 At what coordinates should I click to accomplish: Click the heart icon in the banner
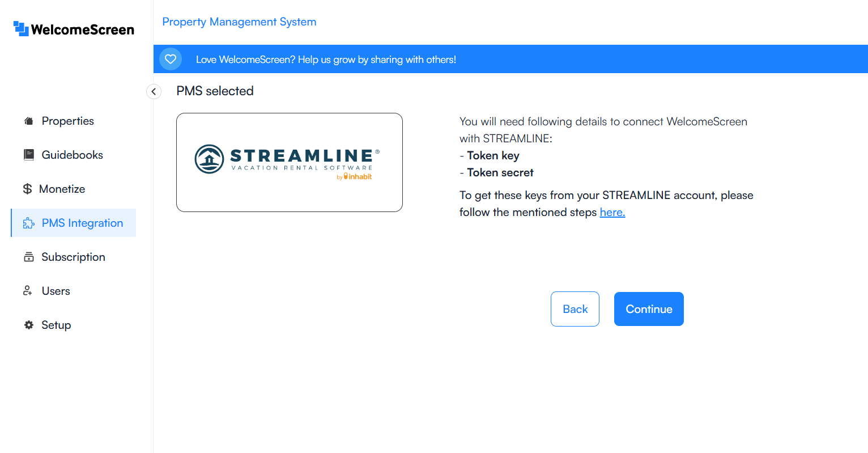click(x=171, y=59)
